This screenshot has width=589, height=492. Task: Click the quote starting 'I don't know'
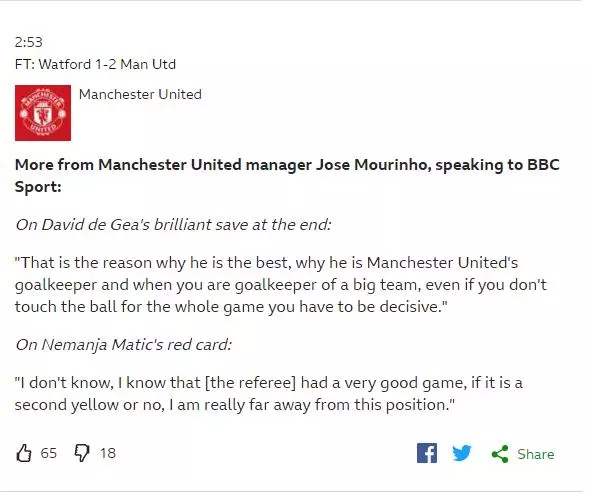269,394
